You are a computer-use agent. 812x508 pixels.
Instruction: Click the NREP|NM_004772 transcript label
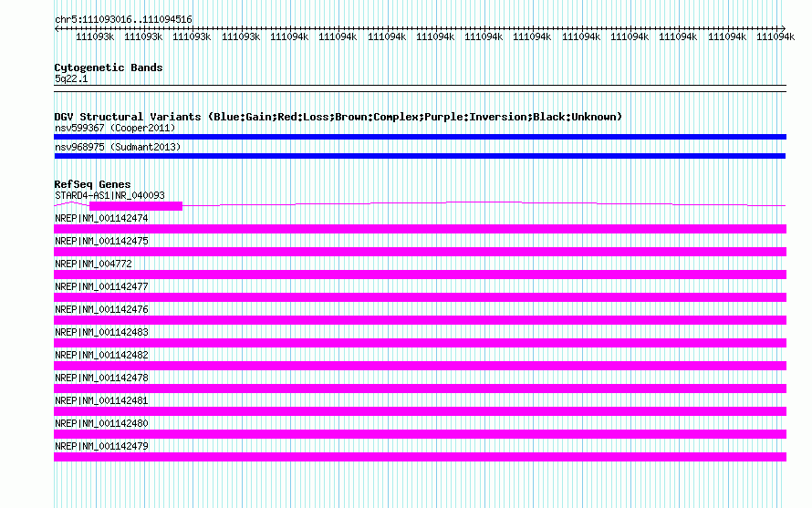pos(93,264)
